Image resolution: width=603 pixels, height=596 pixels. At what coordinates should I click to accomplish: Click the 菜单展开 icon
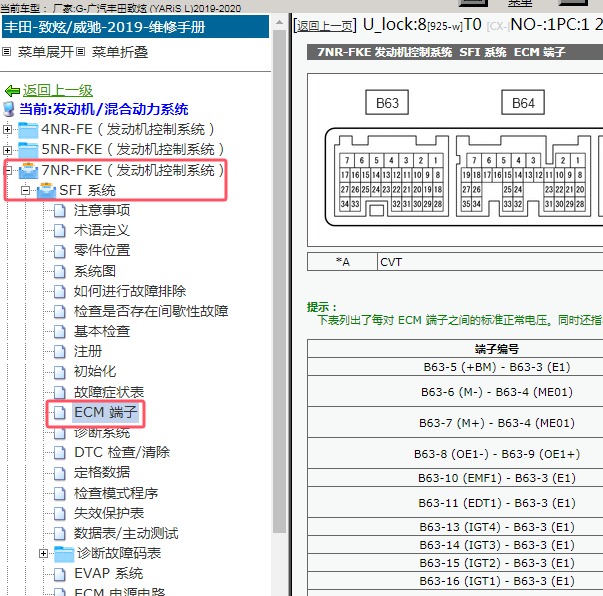tap(7, 52)
